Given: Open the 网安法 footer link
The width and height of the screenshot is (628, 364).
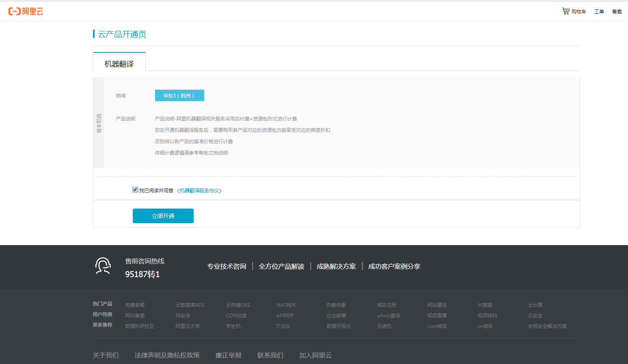Looking at the screenshot, I should 183,315.
